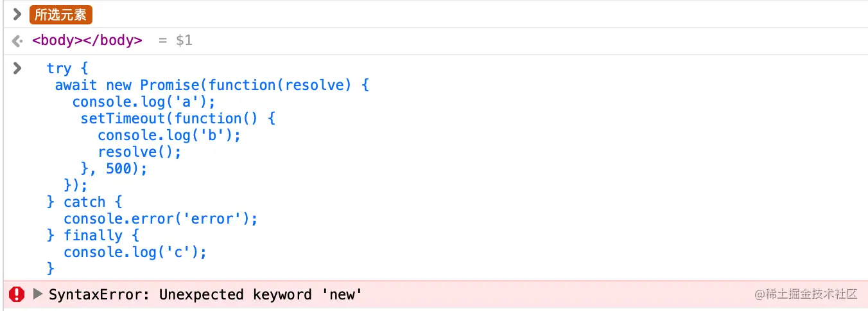Image resolution: width=868 pixels, height=311 pixels.
Task: Click the console.log('c') line
Action: tap(135, 252)
